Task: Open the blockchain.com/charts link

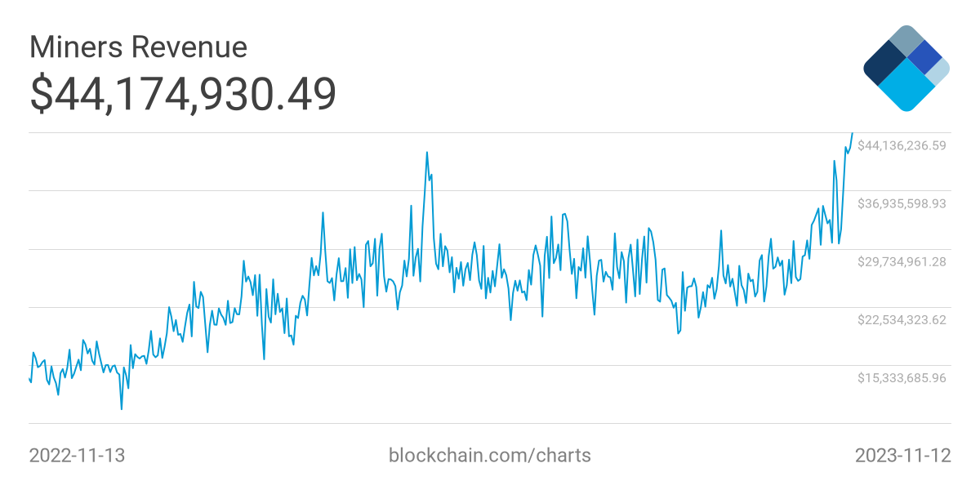Action: [489, 455]
